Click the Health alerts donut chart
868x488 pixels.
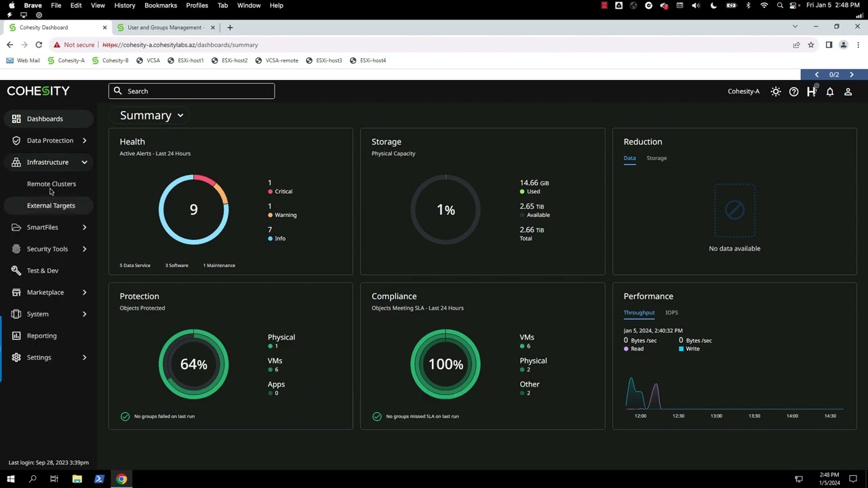coord(193,209)
